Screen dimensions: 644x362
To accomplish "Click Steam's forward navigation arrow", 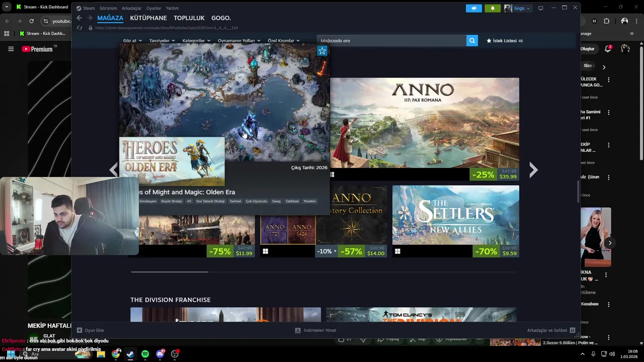I will [x=90, y=18].
